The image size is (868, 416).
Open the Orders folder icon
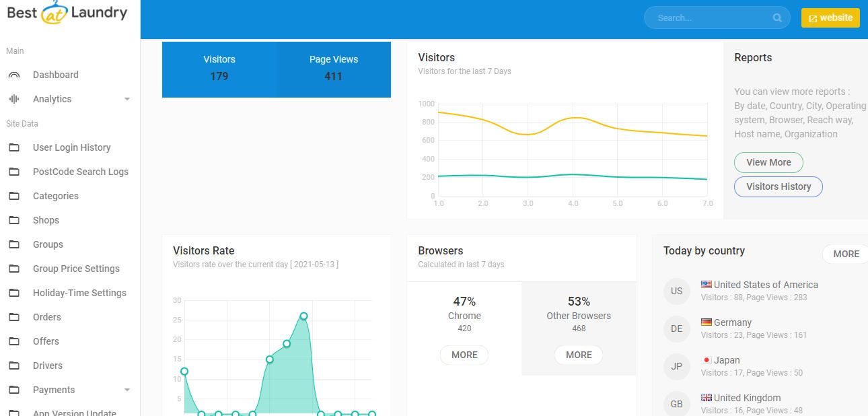[x=15, y=317]
